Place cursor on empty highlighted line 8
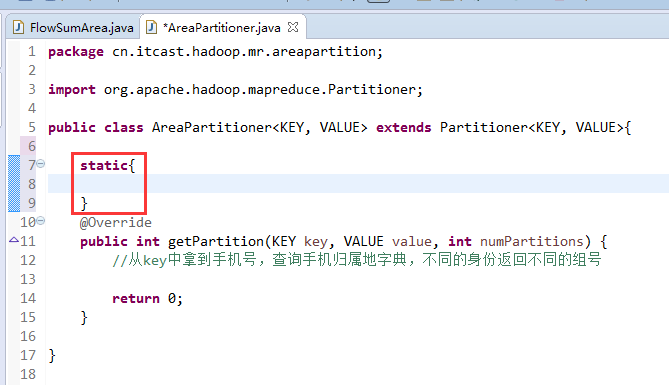 pos(358,184)
